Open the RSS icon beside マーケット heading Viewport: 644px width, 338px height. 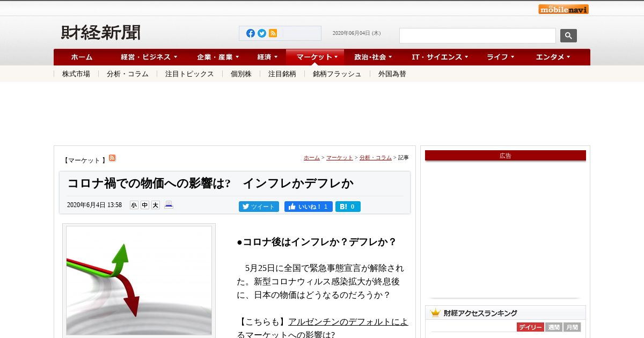pyautogui.click(x=112, y=158)
